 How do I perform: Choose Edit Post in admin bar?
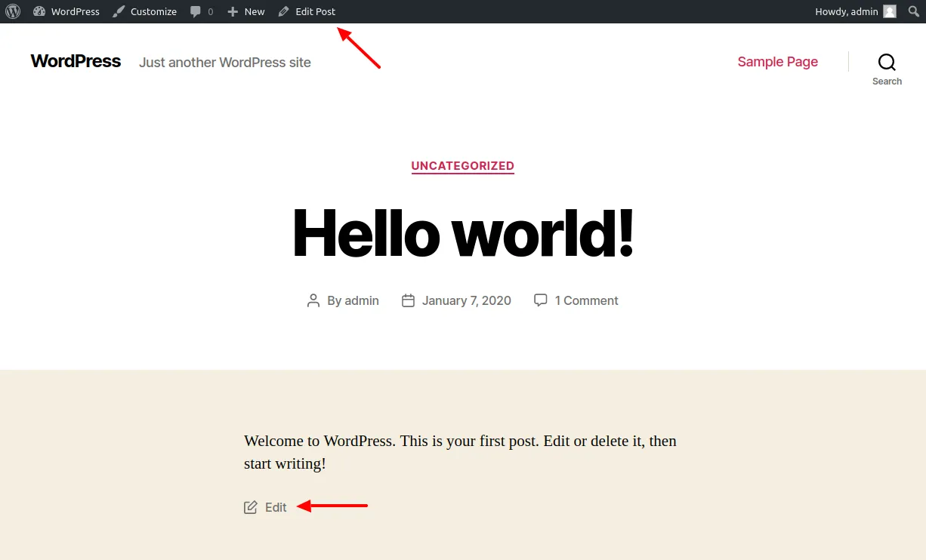click(316, 11)
